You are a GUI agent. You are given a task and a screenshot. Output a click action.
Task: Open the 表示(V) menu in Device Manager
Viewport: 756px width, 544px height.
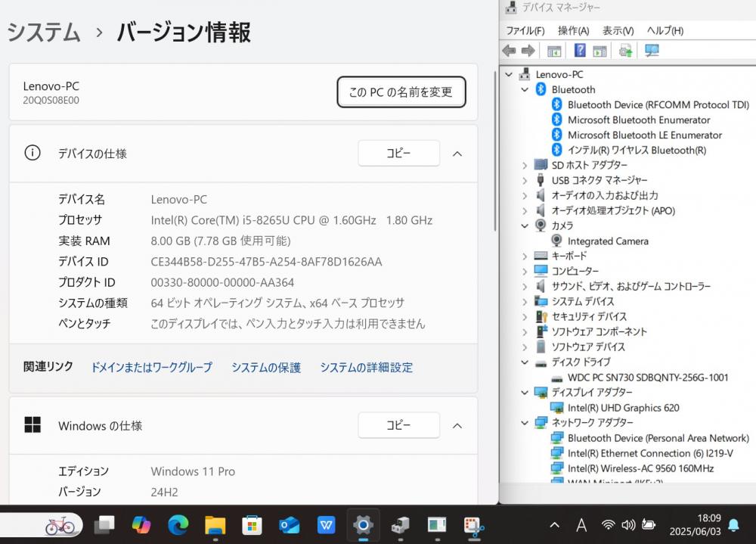pos(618,30)
